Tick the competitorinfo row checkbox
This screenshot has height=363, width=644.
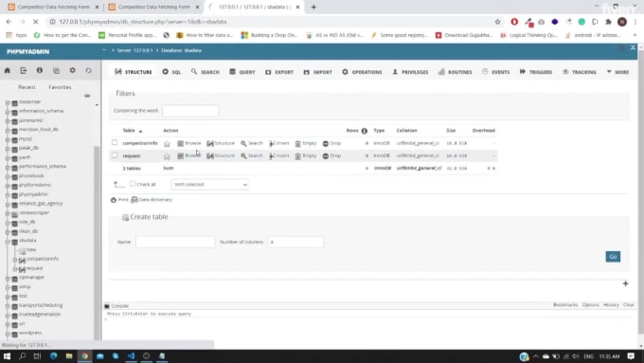point(115,143)
